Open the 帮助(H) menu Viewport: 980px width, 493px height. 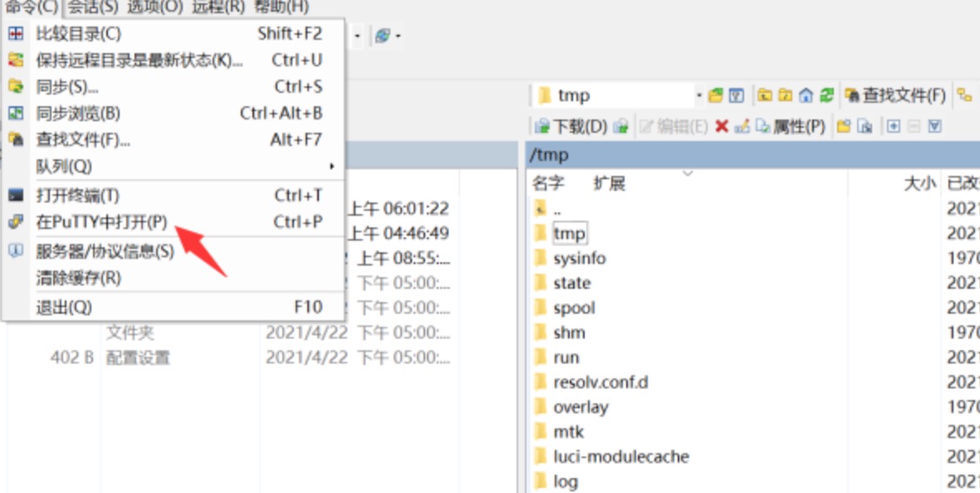coord(282,7)
